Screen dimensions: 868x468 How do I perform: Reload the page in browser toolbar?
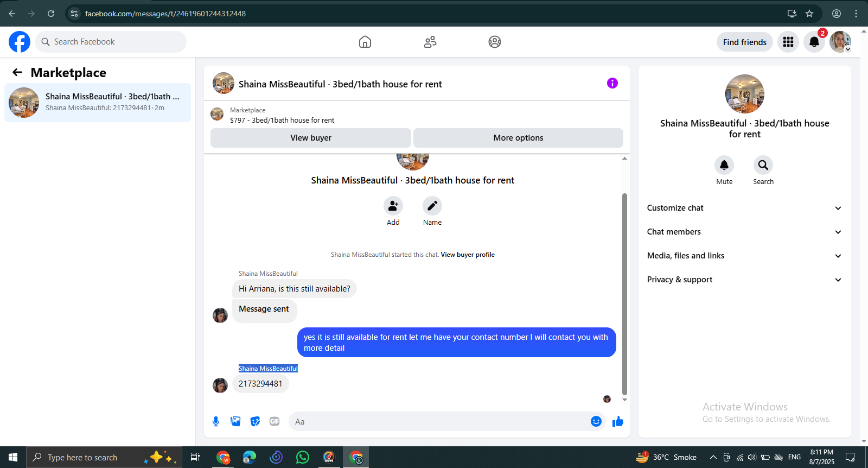pos(51,14)
